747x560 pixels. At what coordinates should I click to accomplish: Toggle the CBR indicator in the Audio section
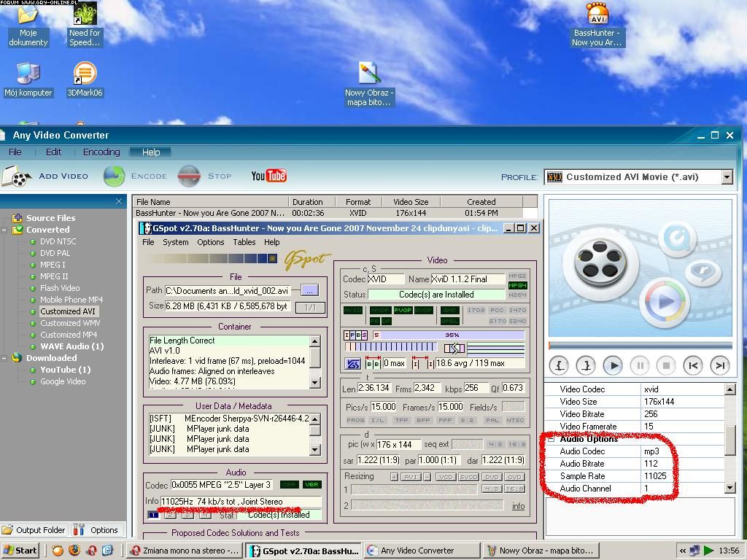pos(289,485)
